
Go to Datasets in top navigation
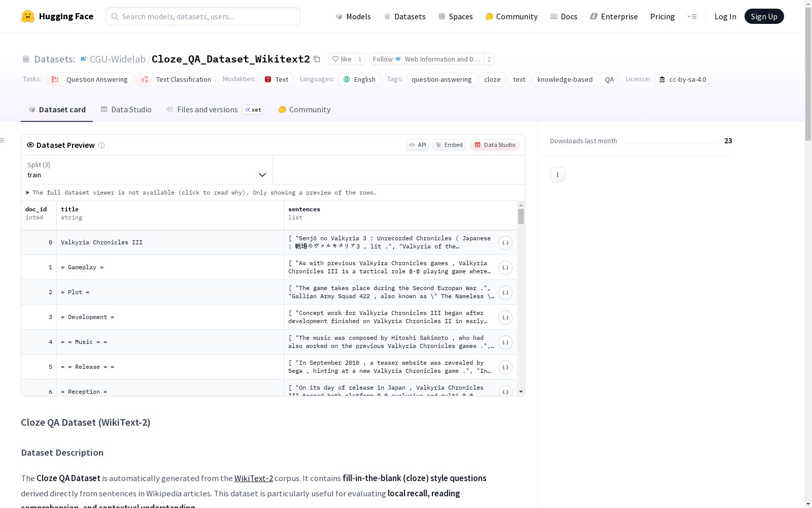404,16
